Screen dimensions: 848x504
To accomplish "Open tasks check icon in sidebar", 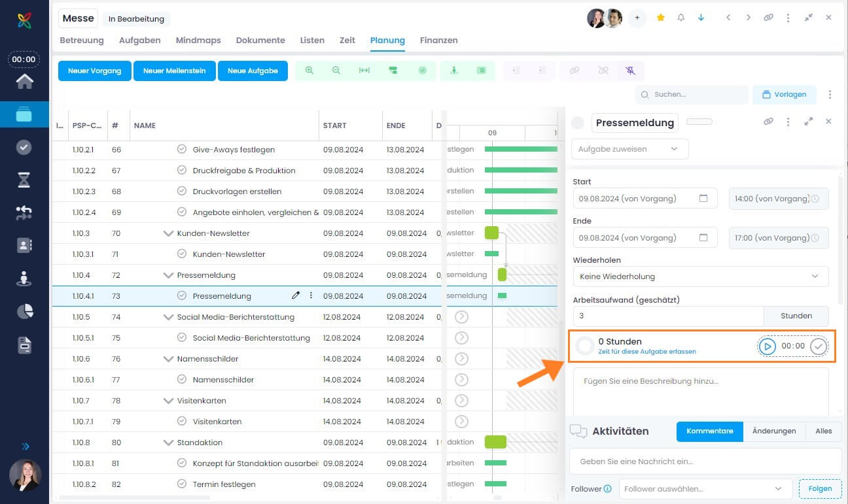I will click(24, 147).
